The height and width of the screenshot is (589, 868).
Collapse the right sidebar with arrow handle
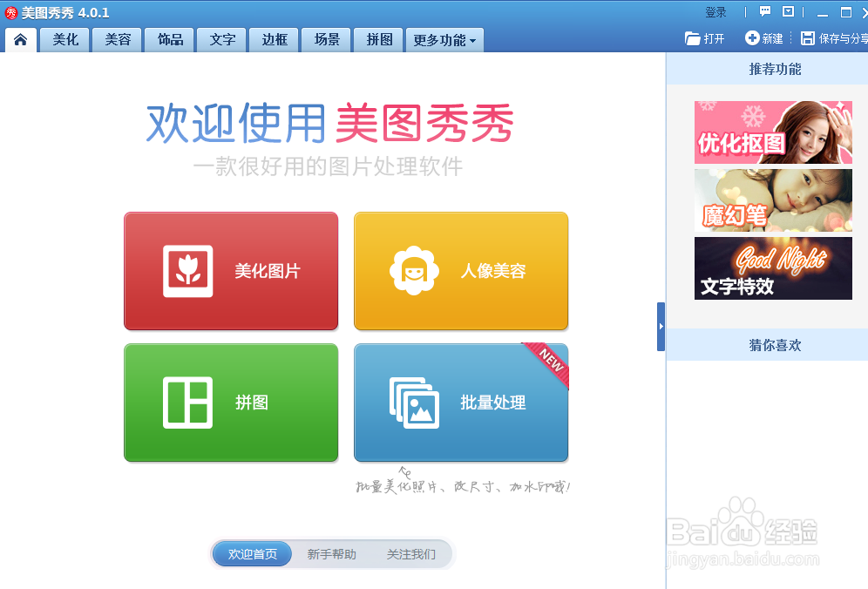click(x=661, y=327)
